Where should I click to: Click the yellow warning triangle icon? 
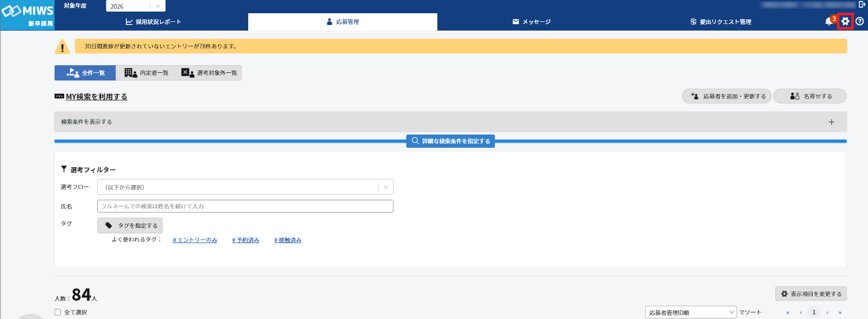[x=62, y=47]
